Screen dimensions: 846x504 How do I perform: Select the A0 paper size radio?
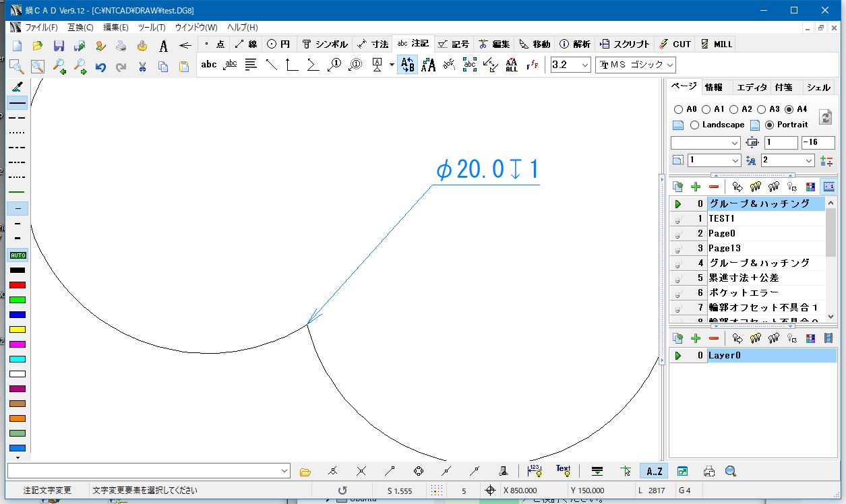point(678,109)
